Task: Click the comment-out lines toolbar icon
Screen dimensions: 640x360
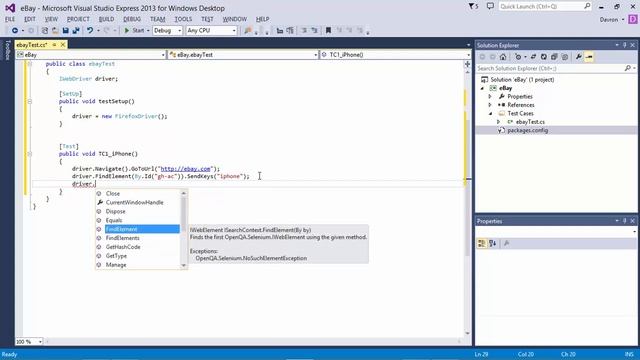Action: click(304, 31)
